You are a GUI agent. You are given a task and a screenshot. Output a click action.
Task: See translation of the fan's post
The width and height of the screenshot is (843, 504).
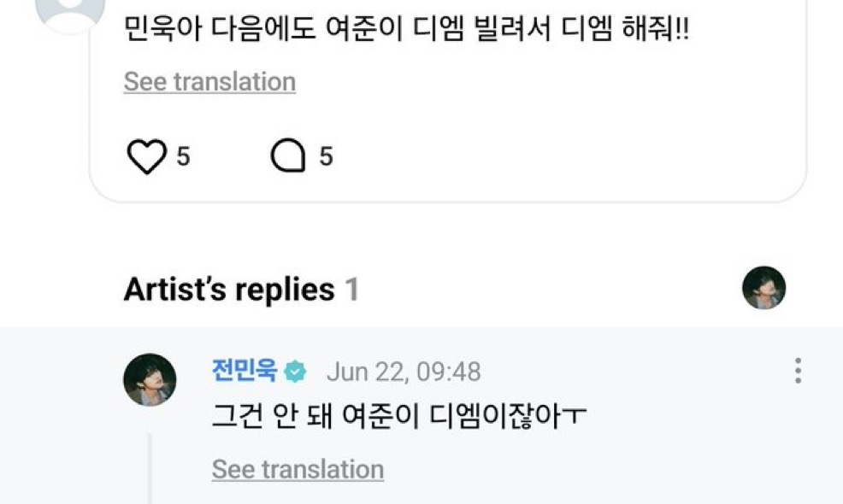pyautogui.click(x=209, y=82)
